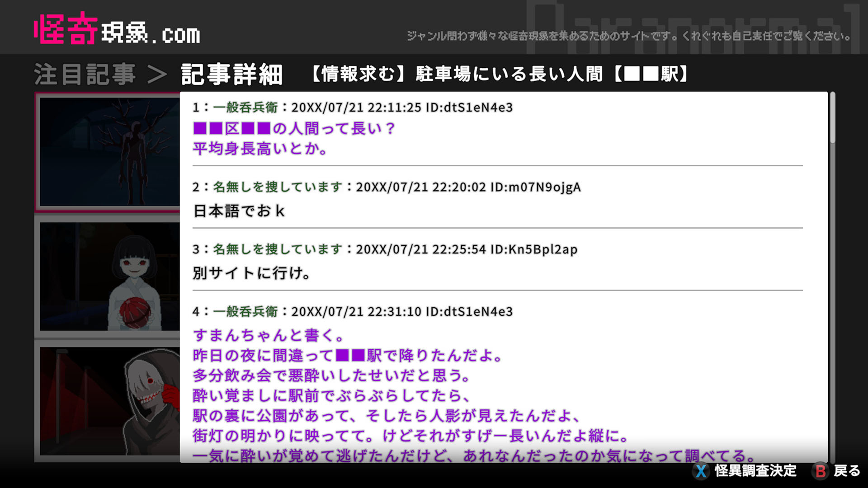Go back to 注目記事 breadcrumb

coord(85,75)
